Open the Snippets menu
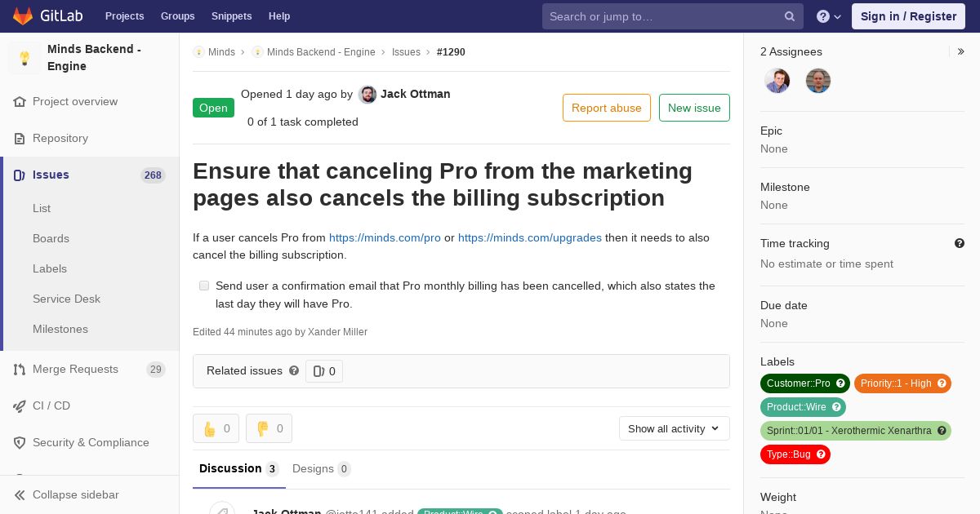This screenshot has width=980, height=514. tap(232, 16)
